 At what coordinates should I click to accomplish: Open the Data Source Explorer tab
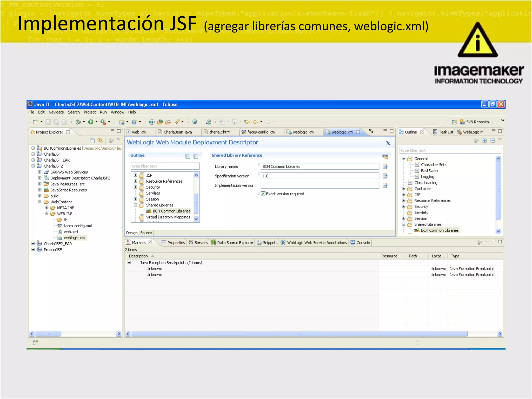click(x=232, y=243)
